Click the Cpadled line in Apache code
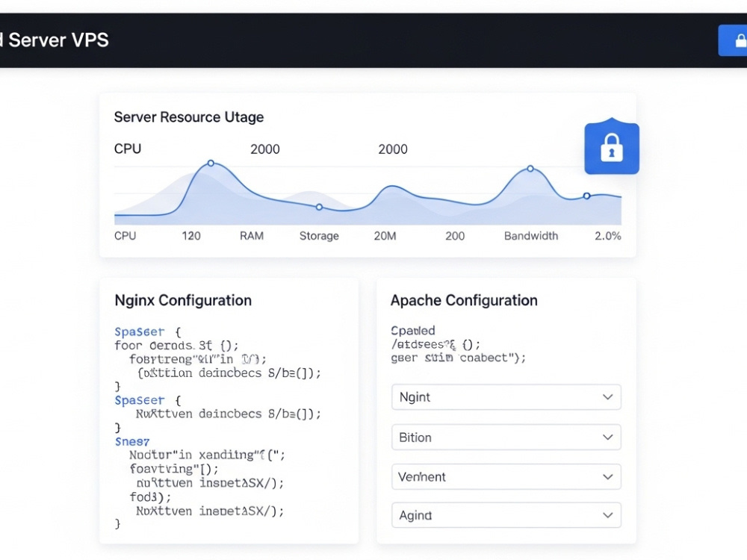747x560 pixels. 413,331
